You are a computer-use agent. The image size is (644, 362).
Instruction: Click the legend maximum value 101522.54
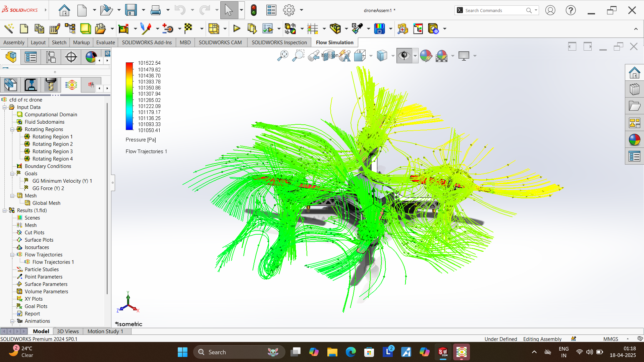[149, 63]
